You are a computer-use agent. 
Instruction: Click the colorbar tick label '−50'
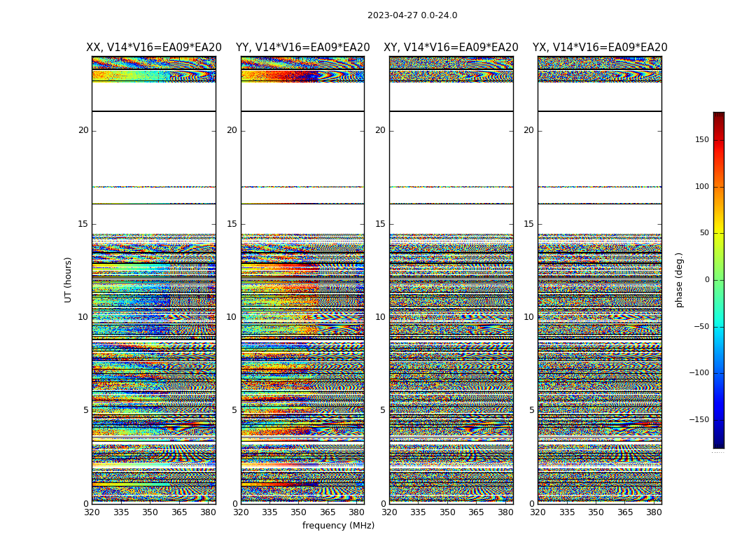point(701,326)
